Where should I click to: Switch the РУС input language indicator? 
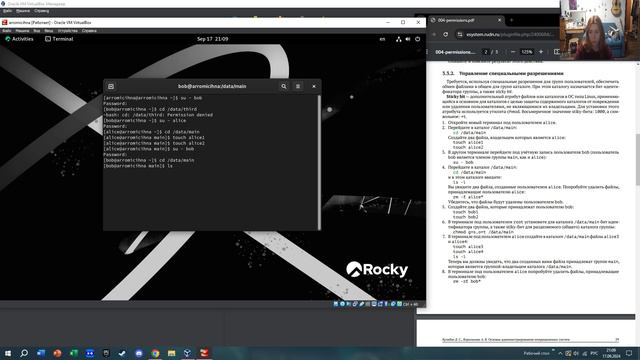pos(594,353)
